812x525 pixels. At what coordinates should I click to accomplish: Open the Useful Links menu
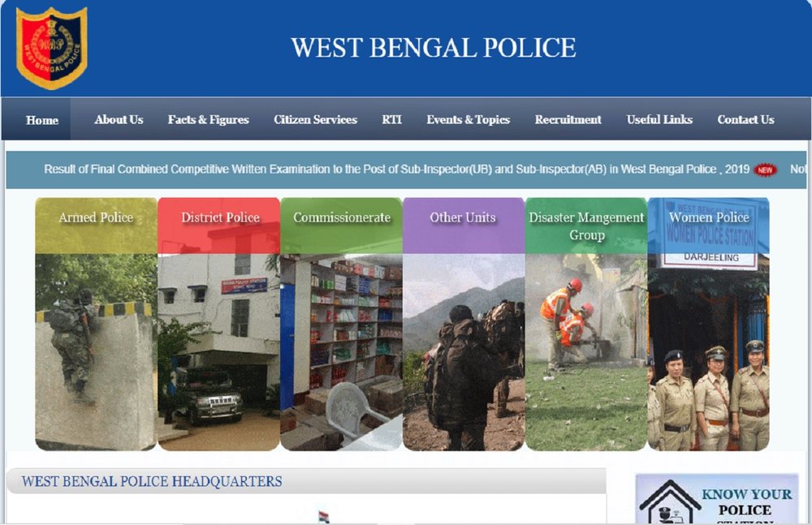659,119
